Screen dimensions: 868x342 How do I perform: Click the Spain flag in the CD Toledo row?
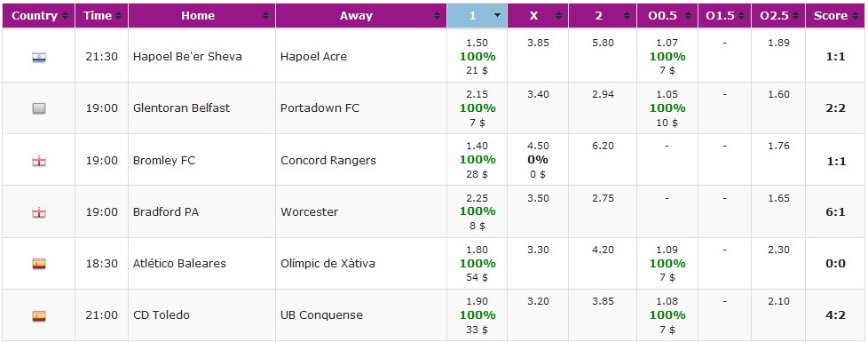pos(39,315)
